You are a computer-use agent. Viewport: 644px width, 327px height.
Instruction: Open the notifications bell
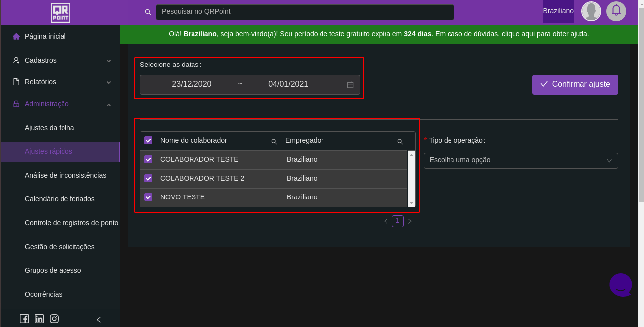tap(616, 11)
